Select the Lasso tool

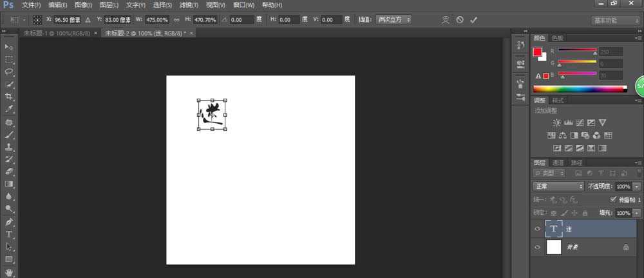click(9, 72)
